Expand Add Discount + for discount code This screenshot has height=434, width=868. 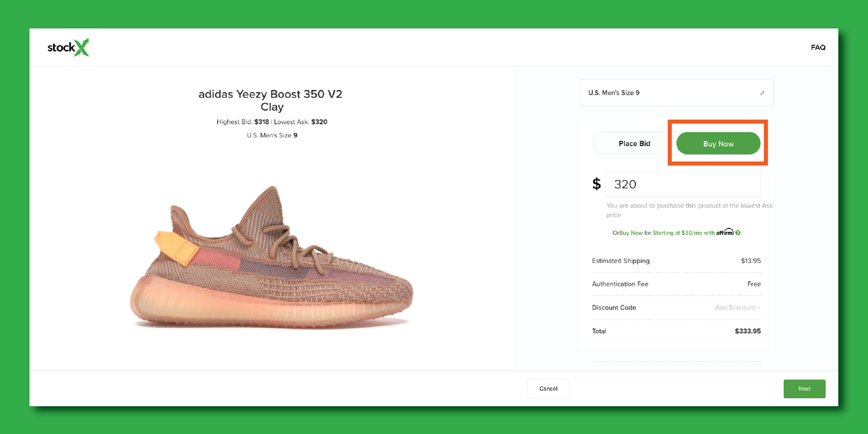click(x=738, y=308)
